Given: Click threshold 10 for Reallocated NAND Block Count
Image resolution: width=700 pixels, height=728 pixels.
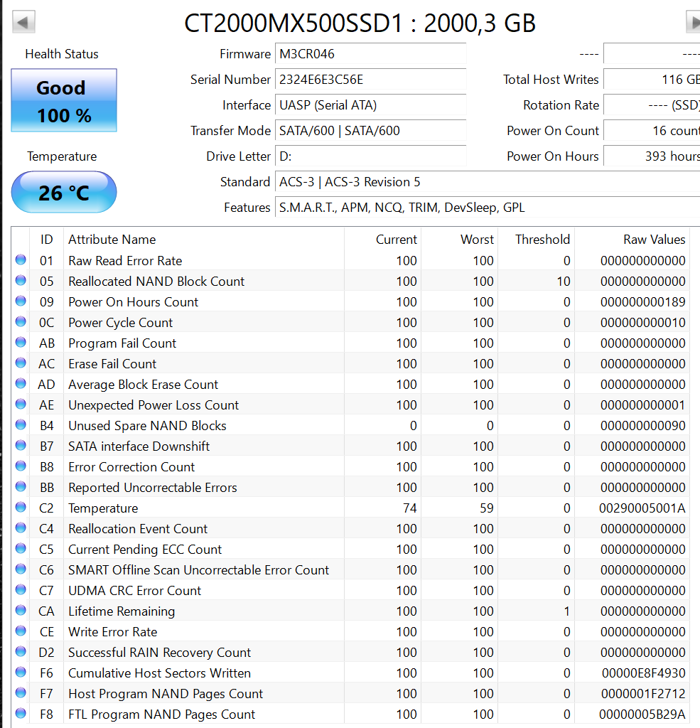Looking at the screenshot, I should tap(564, 282).
